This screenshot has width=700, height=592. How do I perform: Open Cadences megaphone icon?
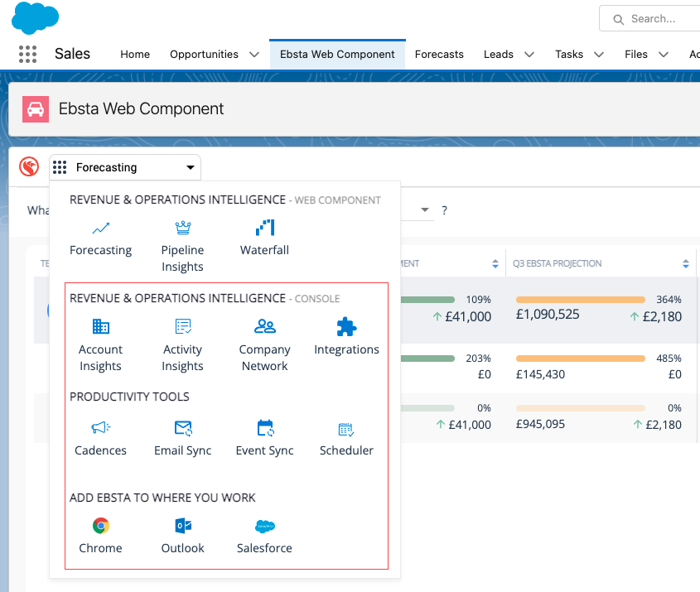click(x=100, y=428)
